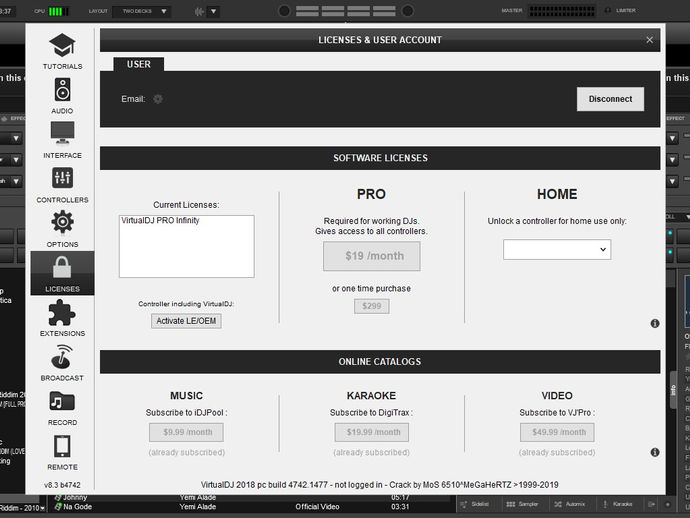This screenshot has height=518, width=690.
Task: Open Extensions puzzle piece icon
Action: [62, 312]
